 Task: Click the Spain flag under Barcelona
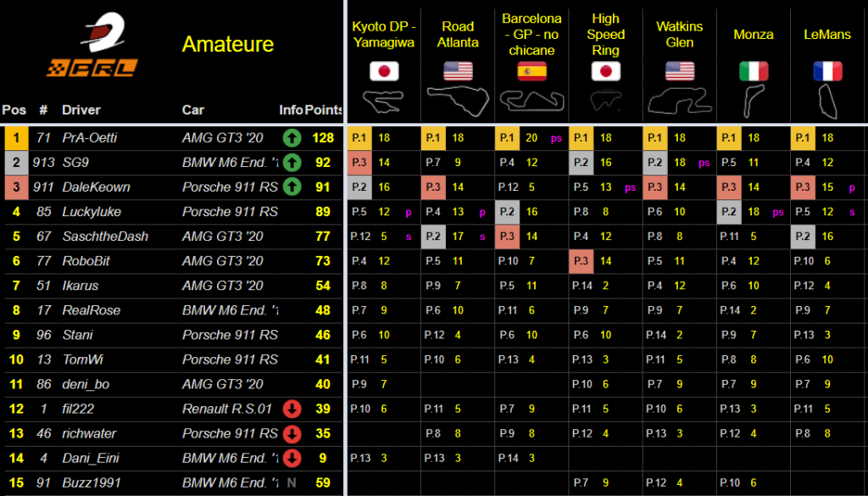(531, 71)
